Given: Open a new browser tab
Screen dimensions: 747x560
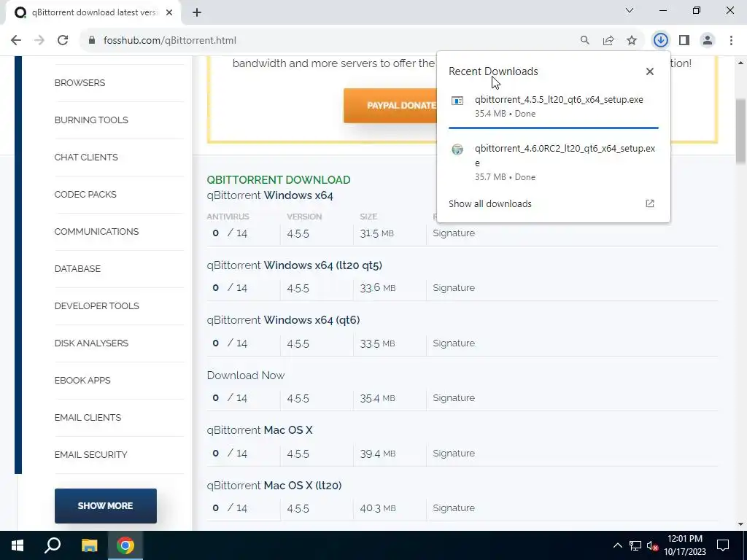Looking at the screenshot, I should click(x=197, y=13).
